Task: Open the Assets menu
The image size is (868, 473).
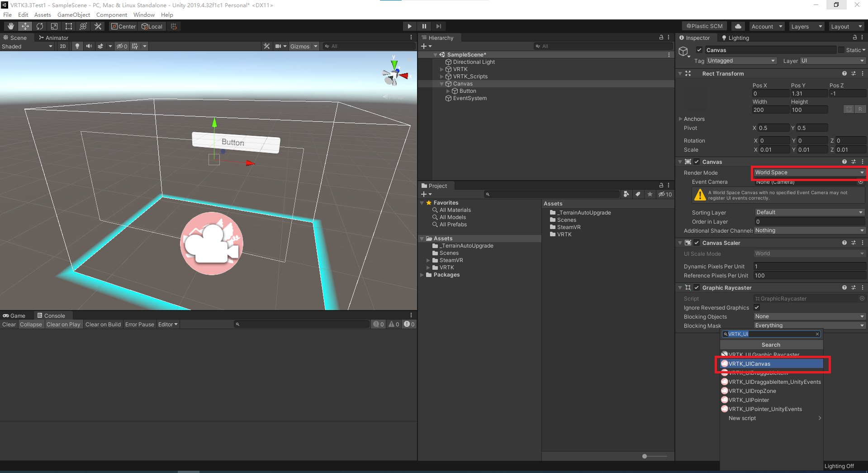Action: (x=43, y=14)
